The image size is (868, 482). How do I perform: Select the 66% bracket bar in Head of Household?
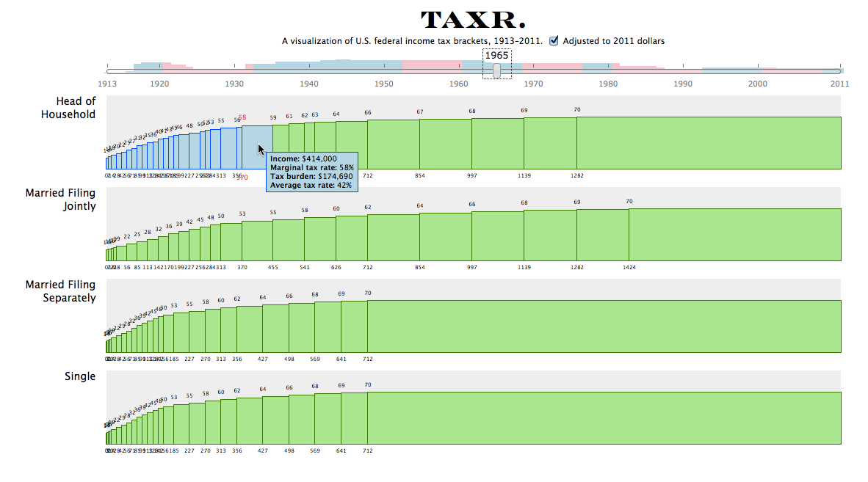(x=393, y=145)
